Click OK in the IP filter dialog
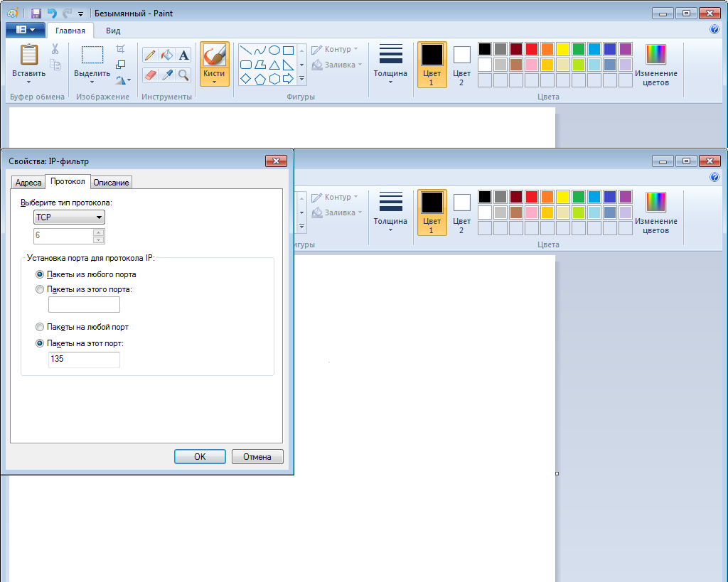728x582 pixels. [x=200, y=456]
